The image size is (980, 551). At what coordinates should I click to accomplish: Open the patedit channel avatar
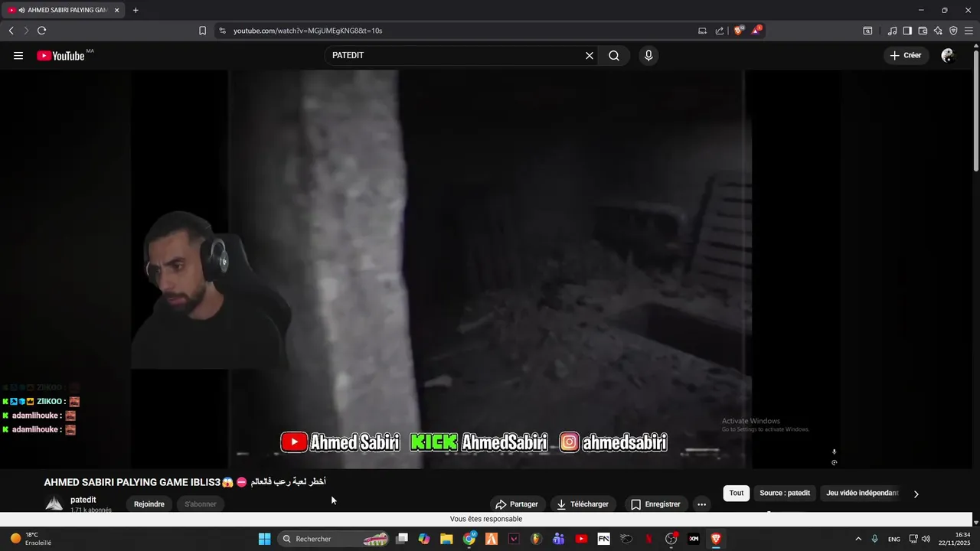tap(54, 504)
